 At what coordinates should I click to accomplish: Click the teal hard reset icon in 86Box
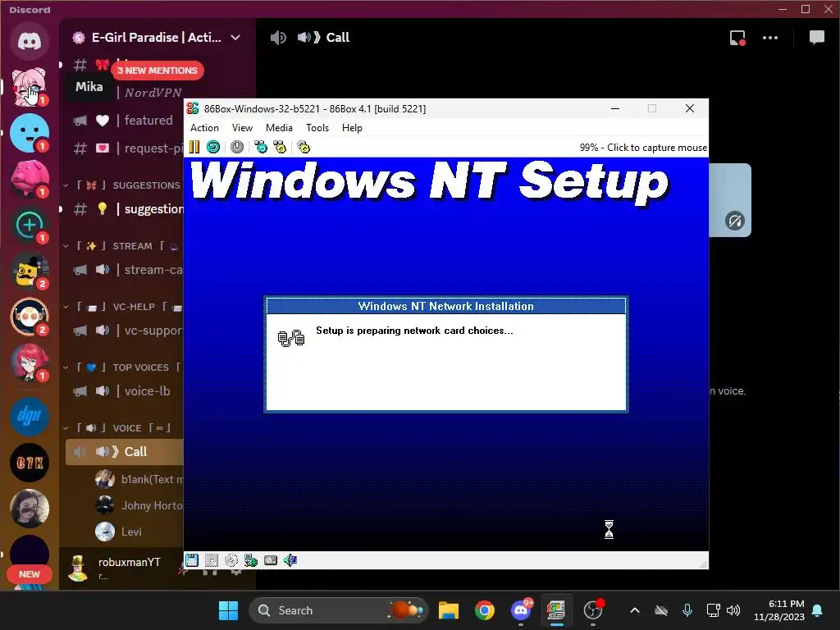[213, 147]
